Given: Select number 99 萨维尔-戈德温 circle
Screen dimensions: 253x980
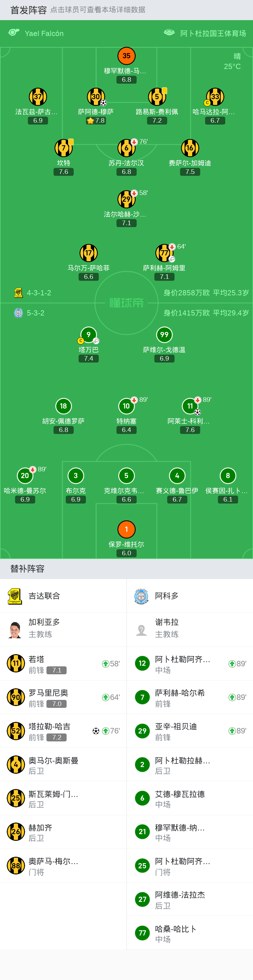Looking at the screenshot, I should [x=164, y=335].
